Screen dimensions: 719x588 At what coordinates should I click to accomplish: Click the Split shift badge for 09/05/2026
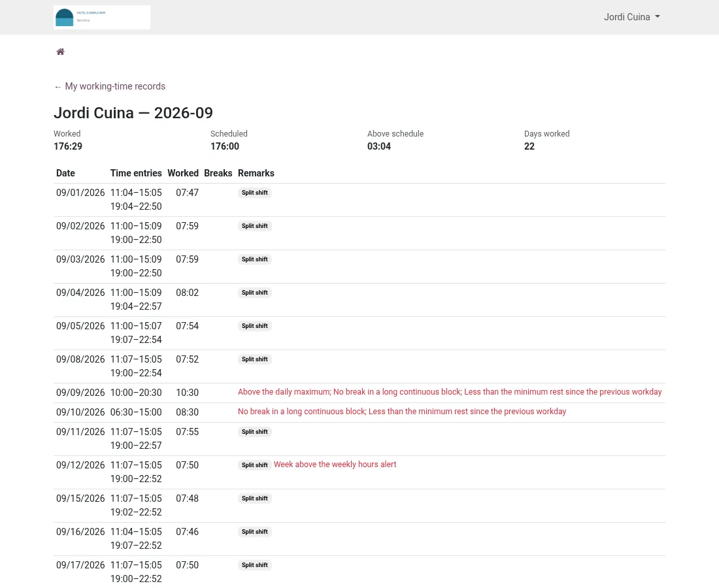click(x=255, y=326)
